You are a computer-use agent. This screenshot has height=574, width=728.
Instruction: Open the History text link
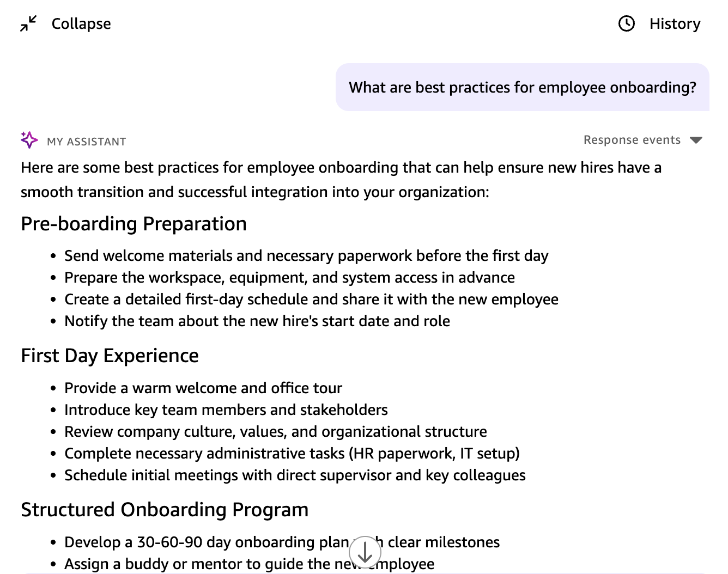[675, 24]
